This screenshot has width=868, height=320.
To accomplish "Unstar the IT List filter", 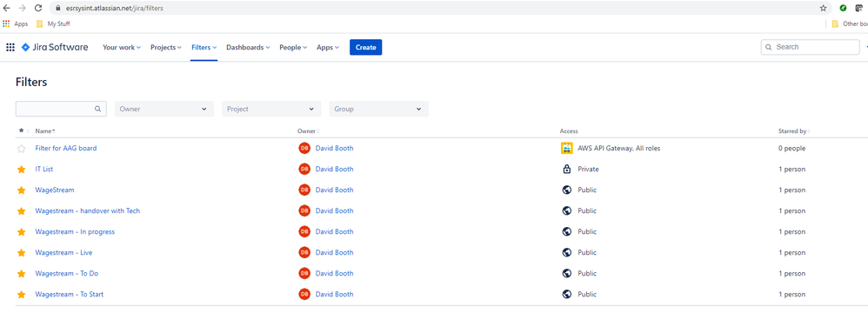I will (x=22, y=169).
